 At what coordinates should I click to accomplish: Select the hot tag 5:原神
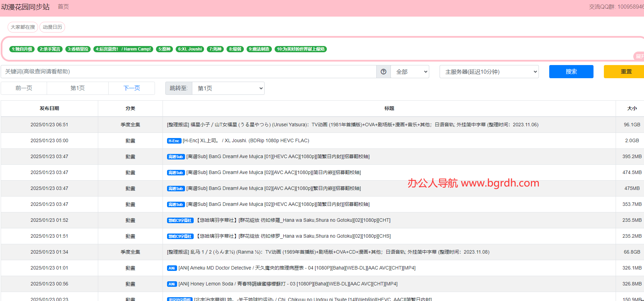pos(164,49)
